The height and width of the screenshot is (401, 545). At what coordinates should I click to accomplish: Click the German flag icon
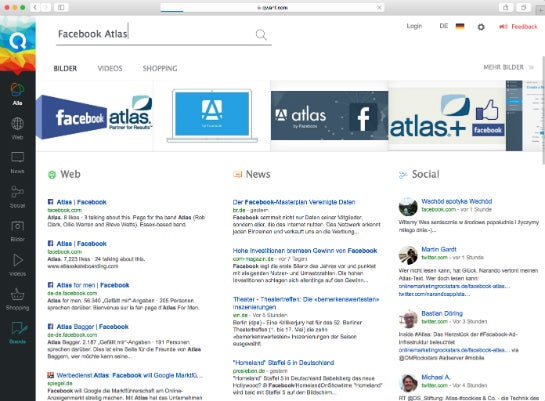tap(460, 26)
